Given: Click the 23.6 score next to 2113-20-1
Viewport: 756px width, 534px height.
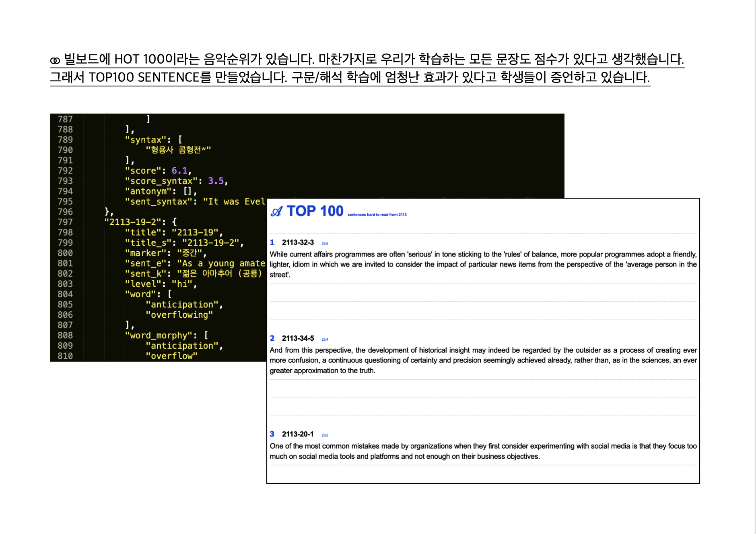Looking at the screenshot, I should click(x=325, y=435).
